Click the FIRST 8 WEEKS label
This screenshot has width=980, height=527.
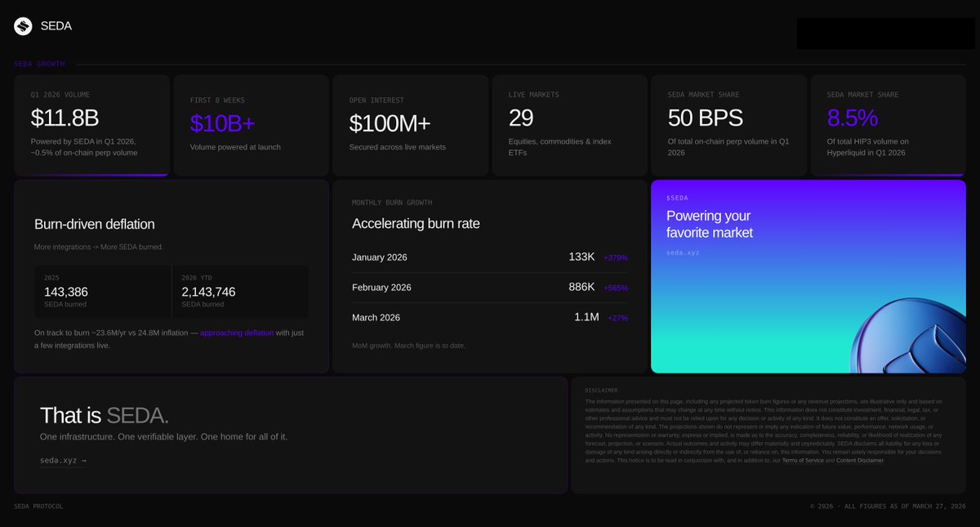(217, 100)
